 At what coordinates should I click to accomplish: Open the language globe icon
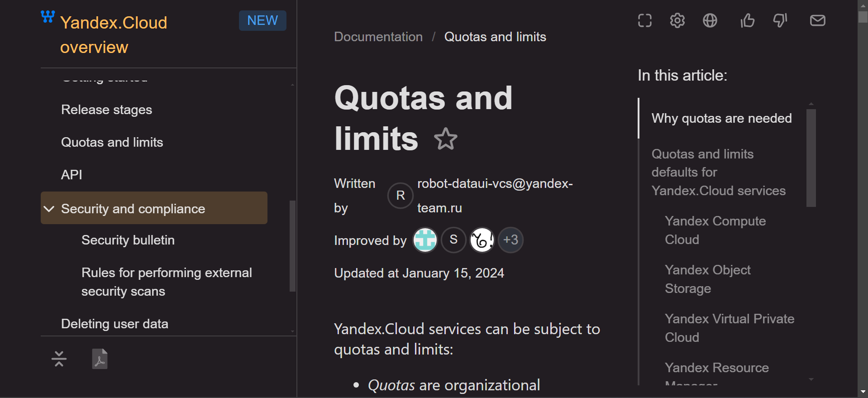[710, 20]
